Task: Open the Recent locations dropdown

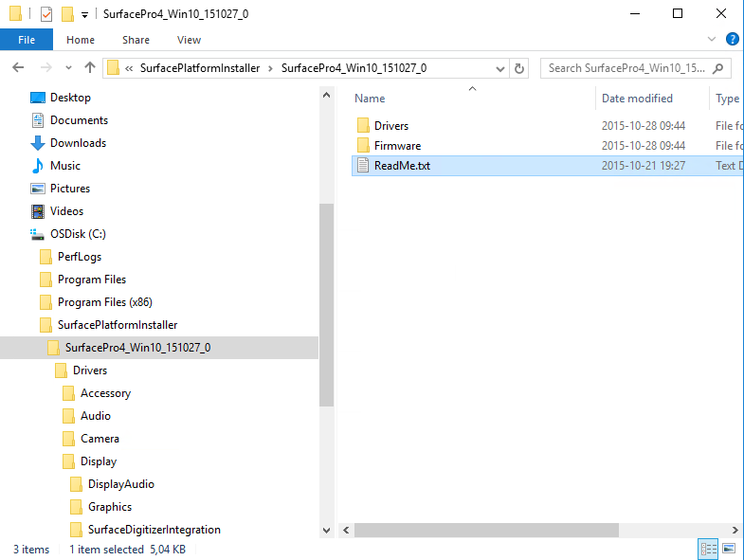Action: (x=69, y=68)
